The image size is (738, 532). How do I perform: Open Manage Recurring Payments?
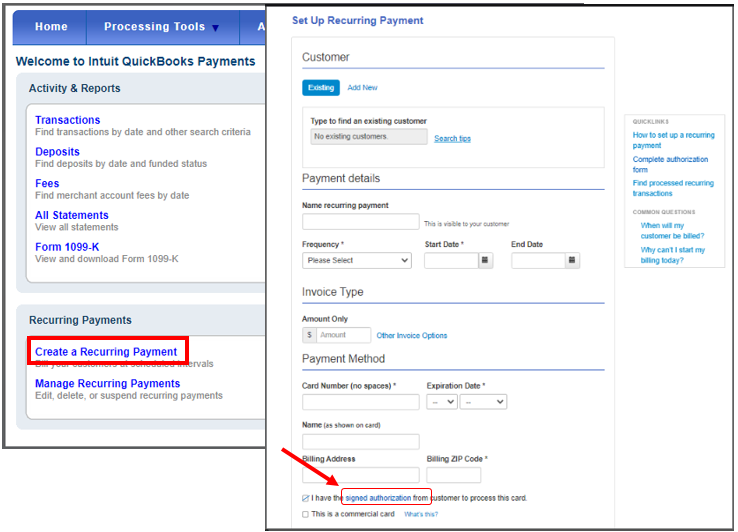click(x=107, y=383)
